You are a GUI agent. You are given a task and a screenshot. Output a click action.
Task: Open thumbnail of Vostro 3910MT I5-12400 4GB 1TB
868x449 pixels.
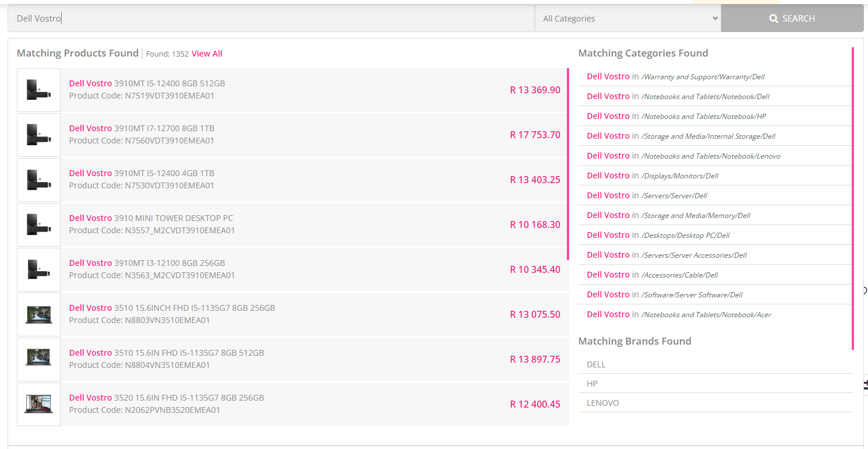[x=38, y=180]
